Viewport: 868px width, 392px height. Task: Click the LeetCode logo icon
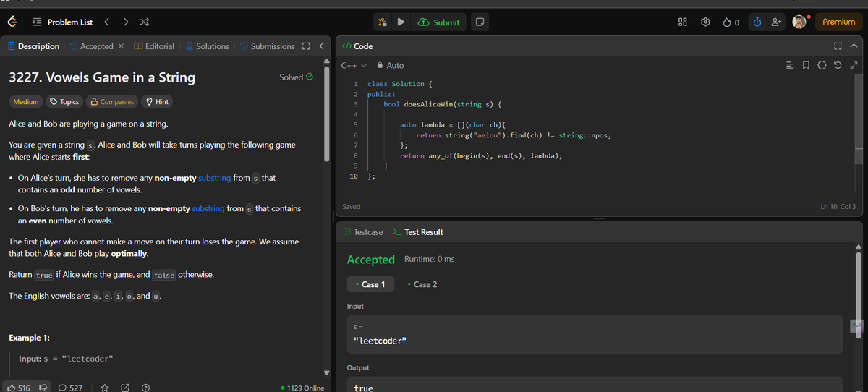click(x=12, y=22)
